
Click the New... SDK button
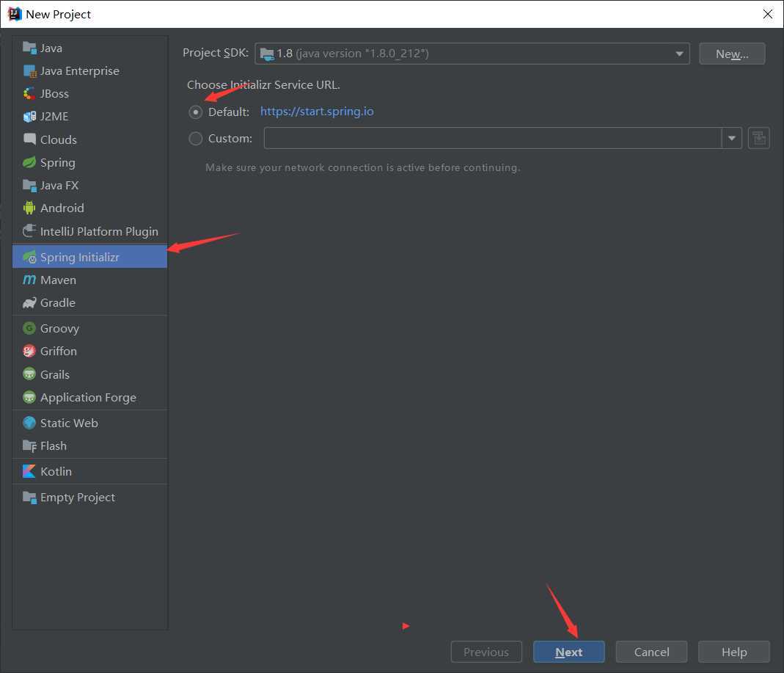pos(732,54)
